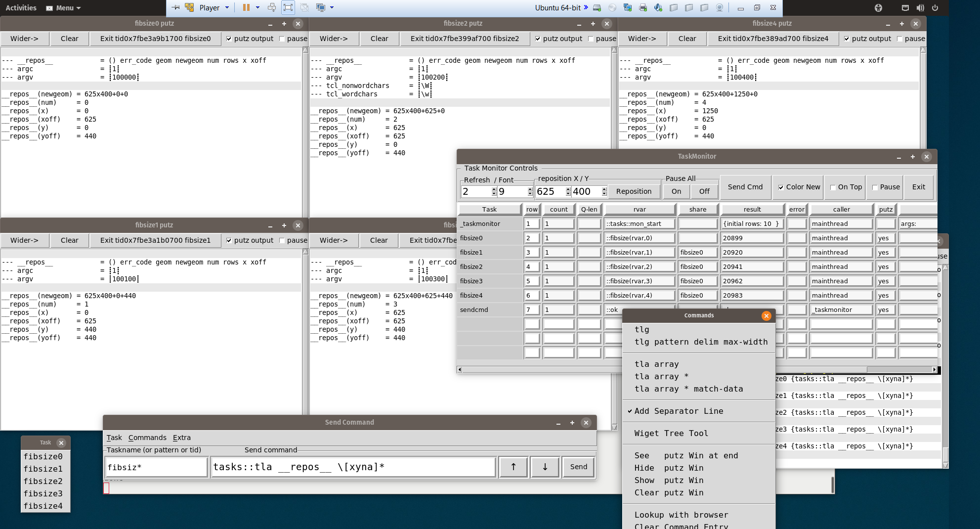The height and width of the screenshot is (529, 980).
Task: Enable Pause checkbox in TaskMonitor
Action: coord(875,187)
